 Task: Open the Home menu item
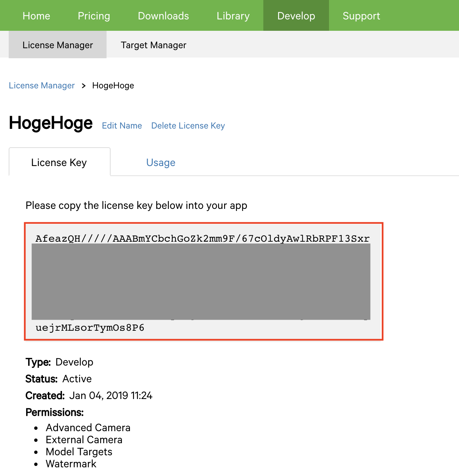36,16
